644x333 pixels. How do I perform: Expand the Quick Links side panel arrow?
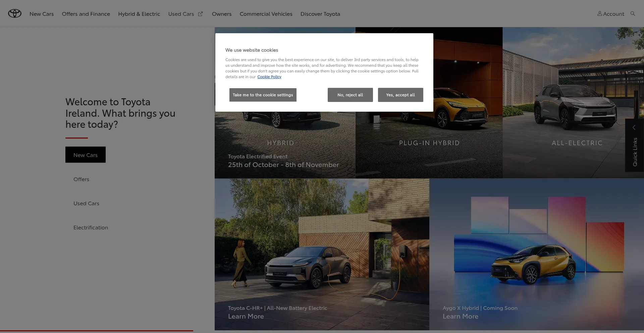pyautogui.click(x=634, y=127)
